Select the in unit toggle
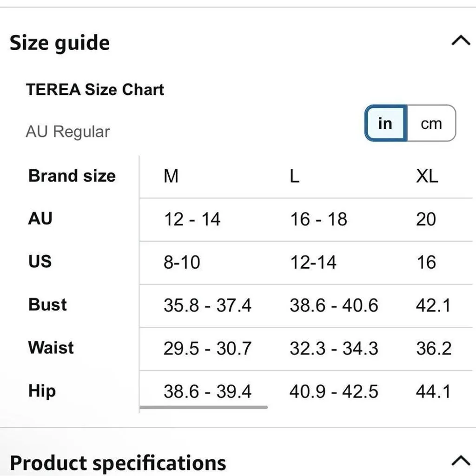This screenshot has width=476, height=476. point(385,123)
